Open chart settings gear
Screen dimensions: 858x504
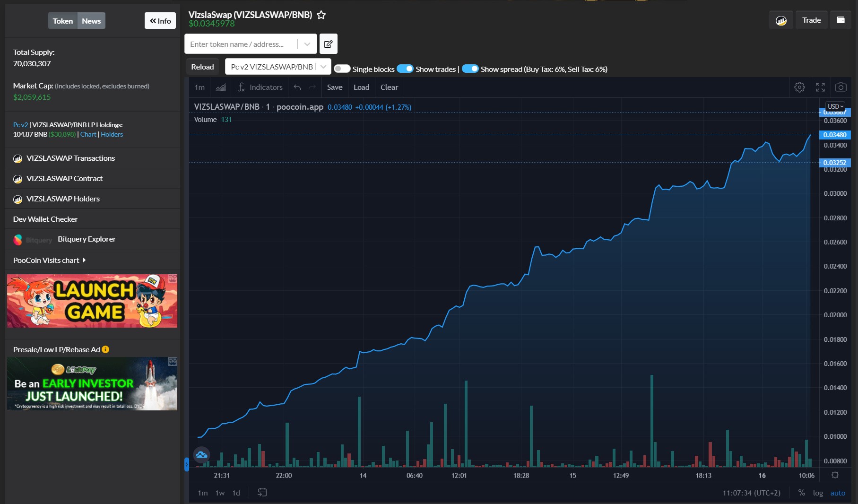(x=799, y=87)
